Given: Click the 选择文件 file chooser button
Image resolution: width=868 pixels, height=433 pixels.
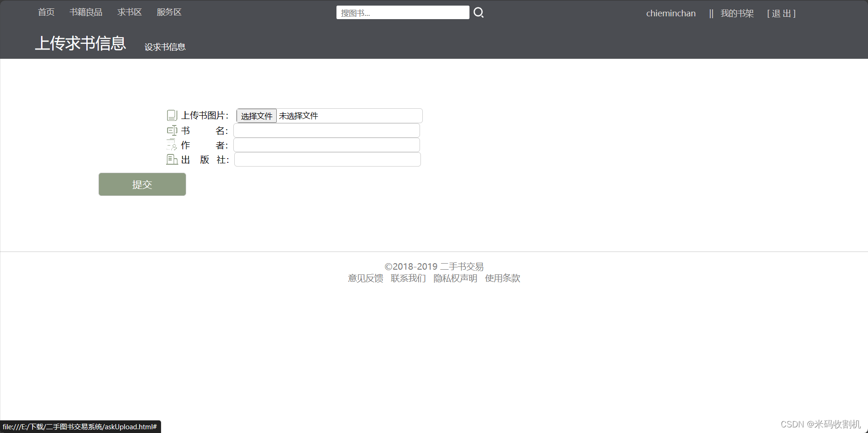Looking at the screenshot, I should tap(257, 116).
